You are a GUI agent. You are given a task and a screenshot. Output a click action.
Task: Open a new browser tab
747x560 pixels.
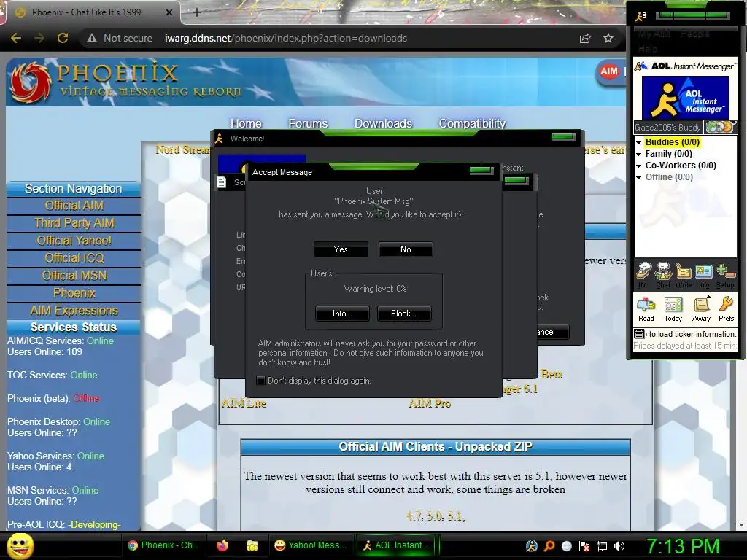coord(197,12)
